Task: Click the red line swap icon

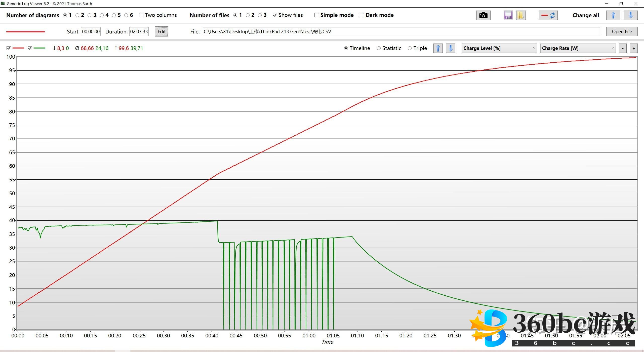Action: point(548,15)
